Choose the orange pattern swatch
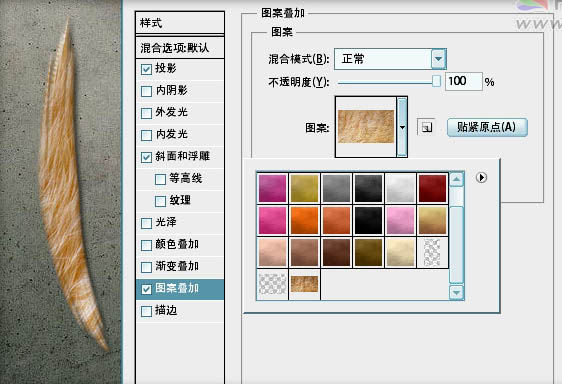The image size is (562, 384). coord(304,220)
